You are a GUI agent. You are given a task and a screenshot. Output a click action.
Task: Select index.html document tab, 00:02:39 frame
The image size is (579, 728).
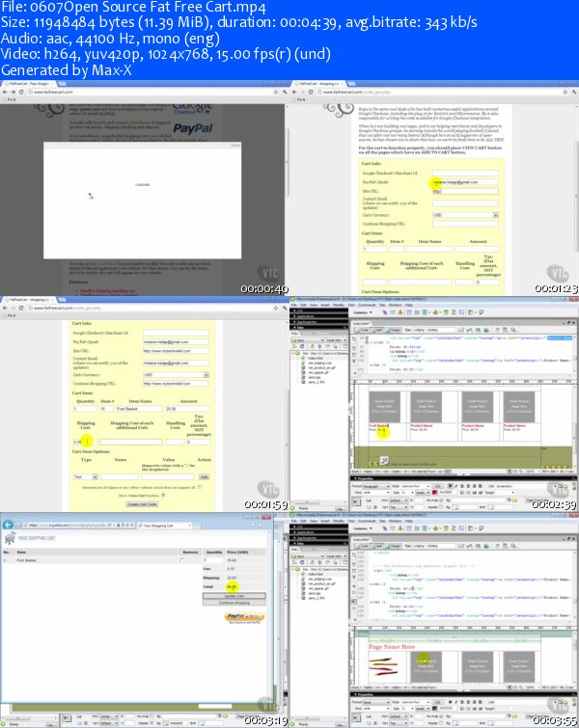361,323
